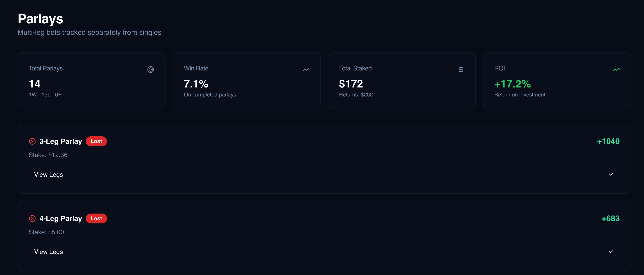This screenshot has width=644, height=275.
Task: Click the dollar sign icon in Total Staked card
Action: (461, 70)
